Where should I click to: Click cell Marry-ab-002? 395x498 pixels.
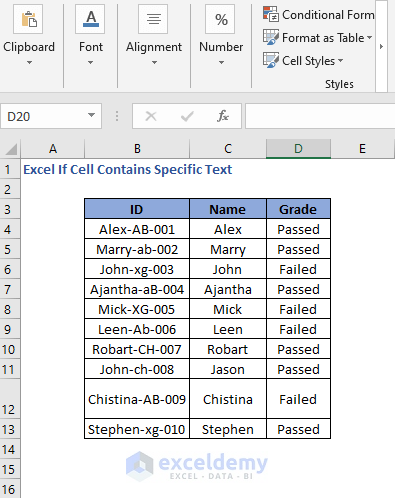click(x=137, y=249)
